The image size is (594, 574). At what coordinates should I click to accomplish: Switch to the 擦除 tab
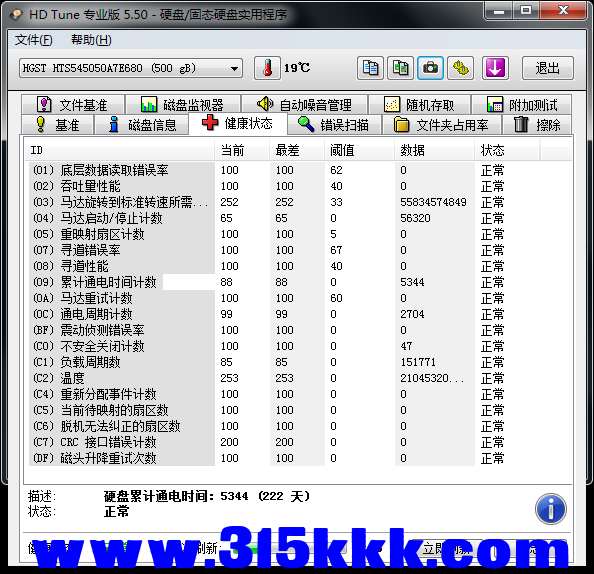click(537, 125)
